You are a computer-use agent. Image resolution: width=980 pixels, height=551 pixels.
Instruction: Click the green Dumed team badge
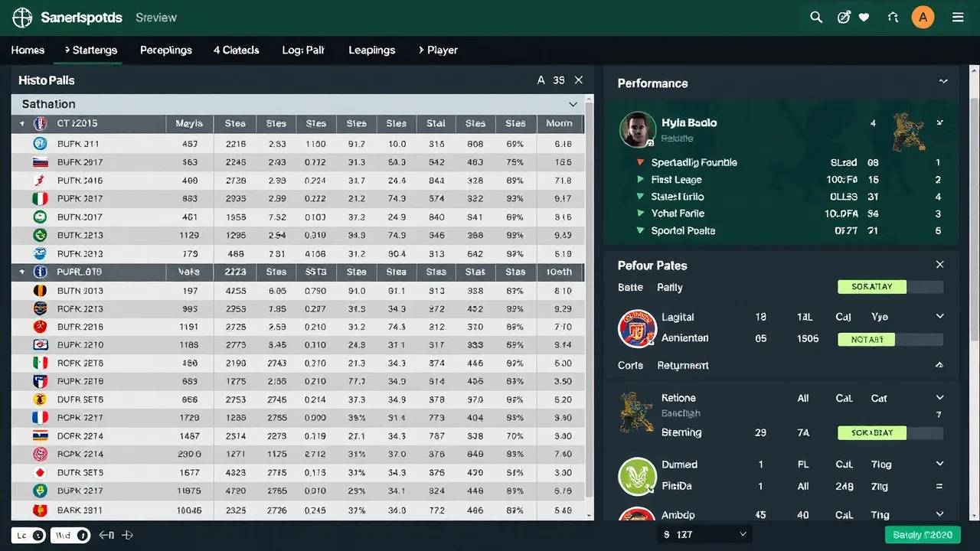pos(637,476)
